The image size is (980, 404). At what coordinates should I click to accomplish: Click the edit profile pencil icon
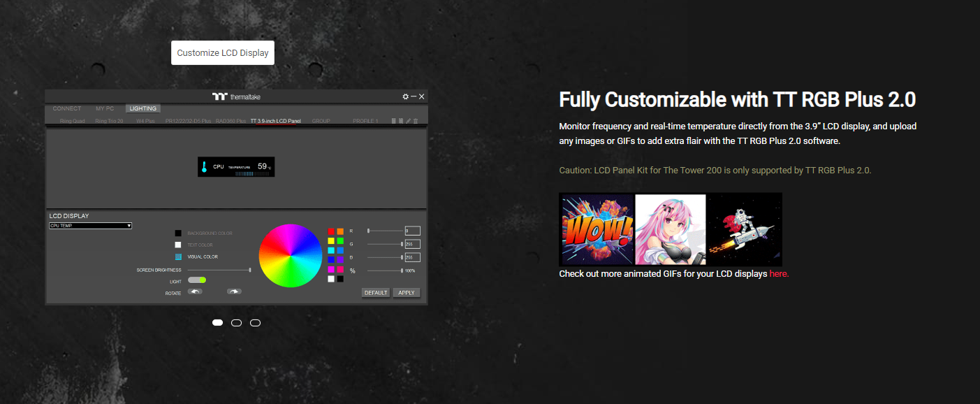click(409, 121)
